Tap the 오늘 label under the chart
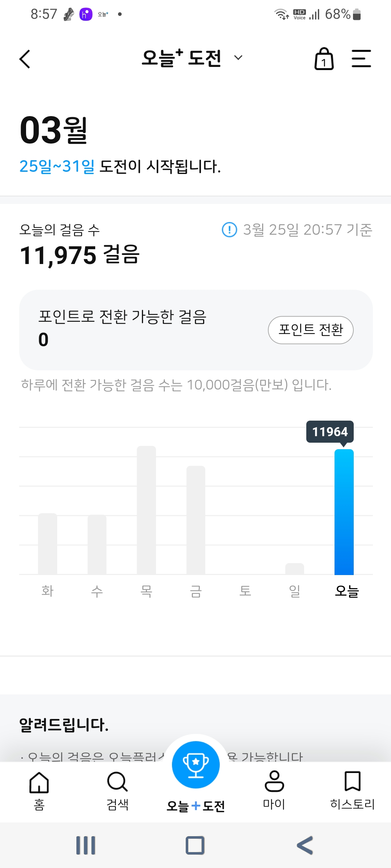Image resolution: width=391 pixels, height=868 pixels. tap(346, 591)
